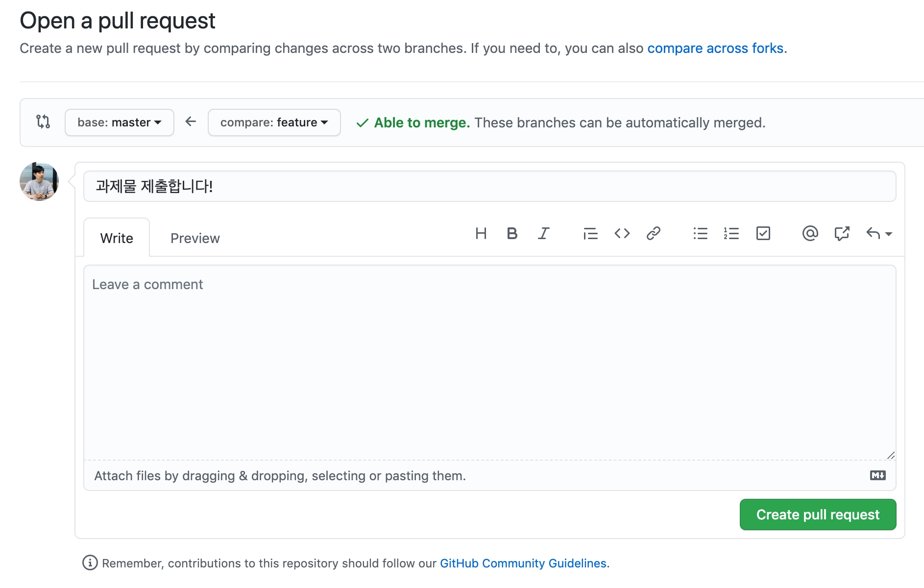Click the heading formatting icon
Viewport: 924px width, 588px height.
tap(481, 234)
